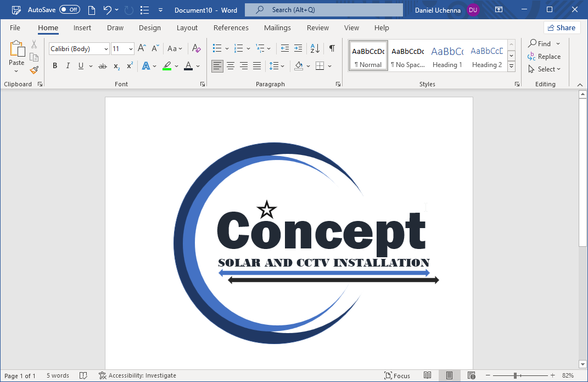Select Center alignment
This screenshot has width=588, height=382.
point(231,65)
